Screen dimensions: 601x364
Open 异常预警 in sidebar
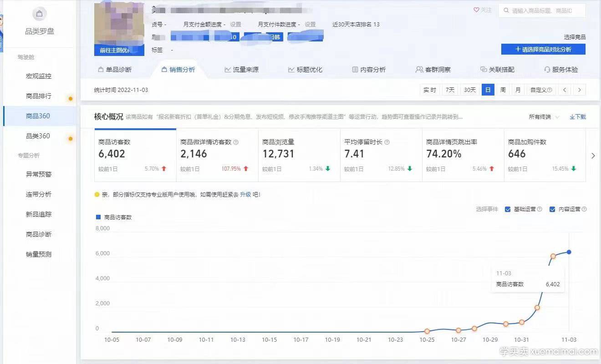pos(39,174)
